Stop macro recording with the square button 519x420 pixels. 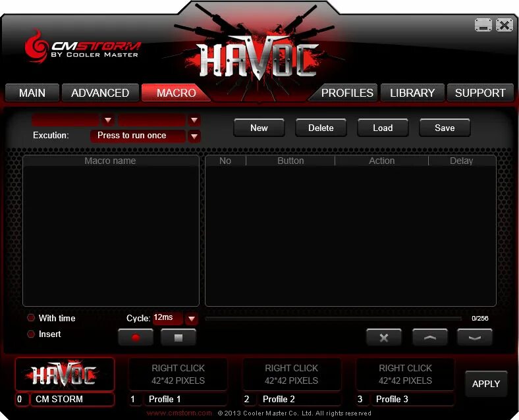(x=178, y=337)
